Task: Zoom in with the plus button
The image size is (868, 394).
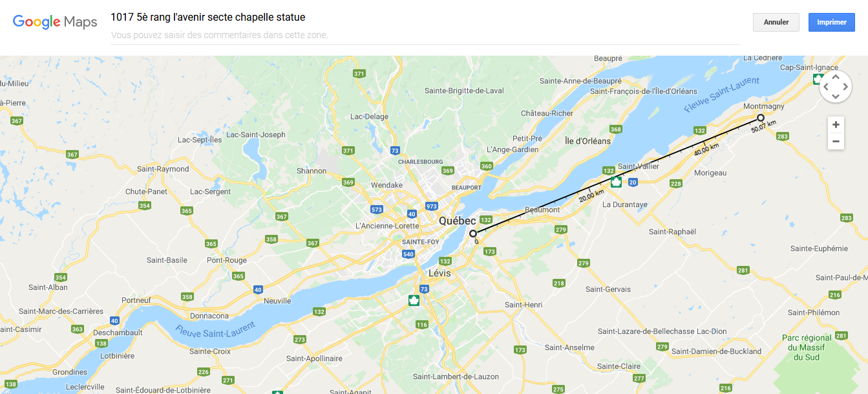Action: (836, 125)
